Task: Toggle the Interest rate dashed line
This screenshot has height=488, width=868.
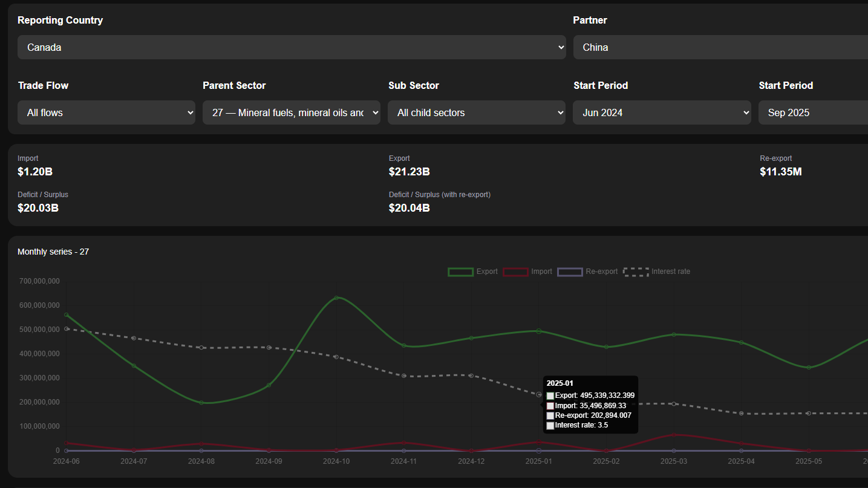Action: 656,271
